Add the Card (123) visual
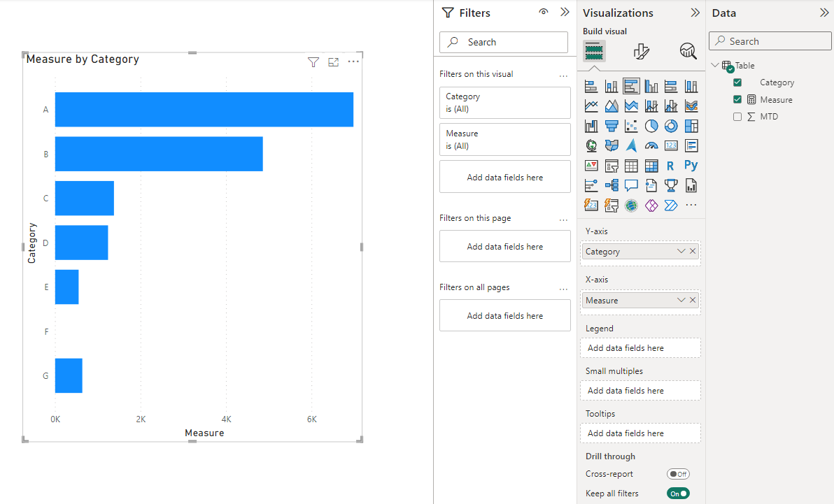The image size is (834, 504). click(671, 145)
